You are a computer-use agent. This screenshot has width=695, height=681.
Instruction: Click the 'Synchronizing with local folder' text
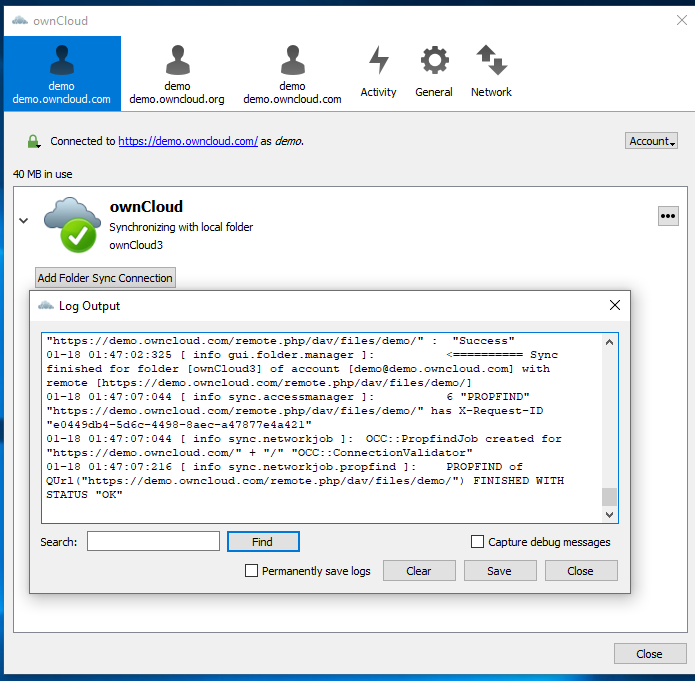coord(181,227)
